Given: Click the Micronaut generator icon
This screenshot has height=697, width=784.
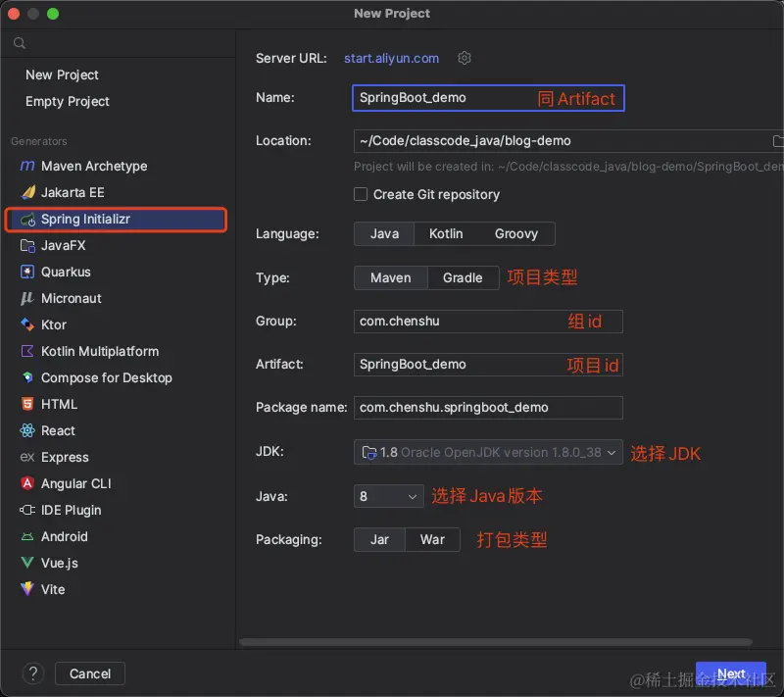Looking at the screenshot, I should click(27, 298).
